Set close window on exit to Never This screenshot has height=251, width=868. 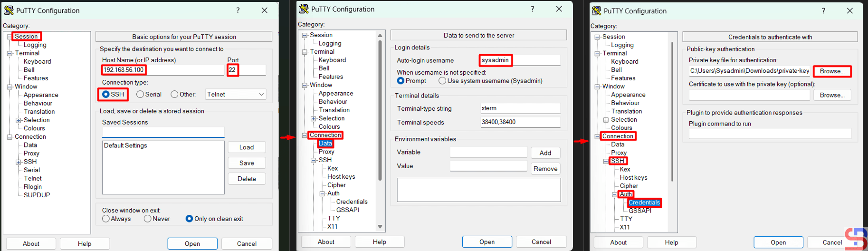click(148, 219)
